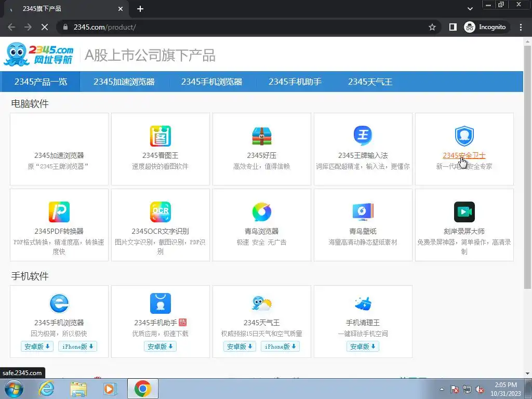Viewport: 532px width, 399px height.
Task: Switch to the 2345手机浏览器 nav tab
Action: [212, 82]
